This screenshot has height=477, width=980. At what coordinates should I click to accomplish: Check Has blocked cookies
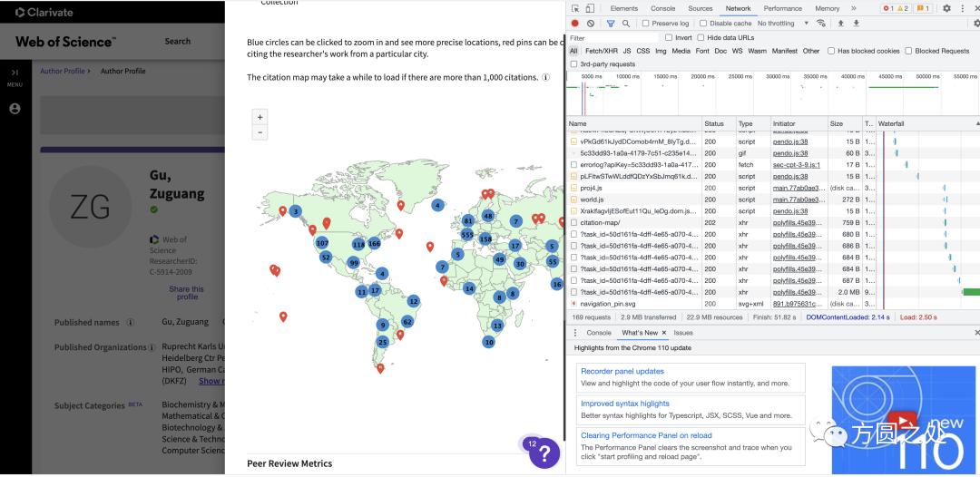[x=831, y=51]
